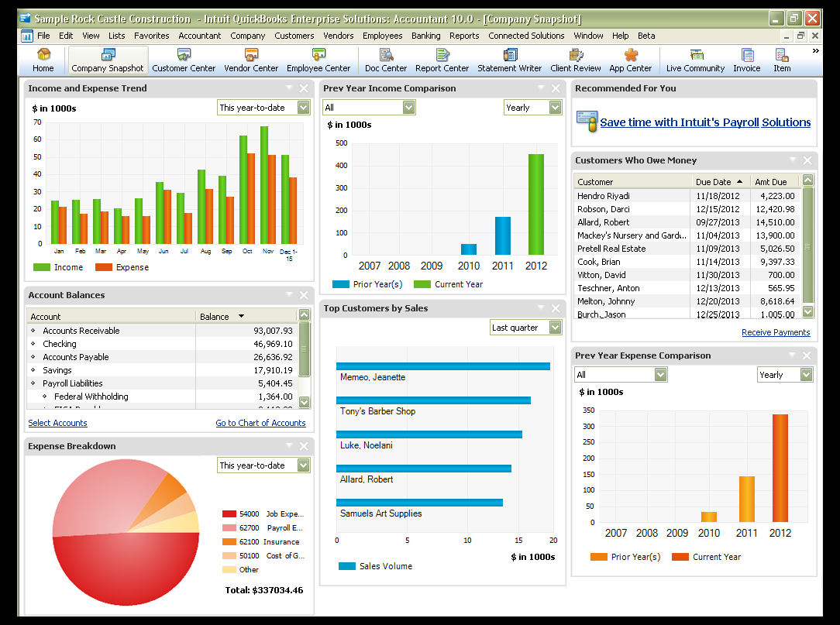Click the Account Balances scrollbar down arrow
The height and width of the screenshot is (625, 840).
[305, 402]
